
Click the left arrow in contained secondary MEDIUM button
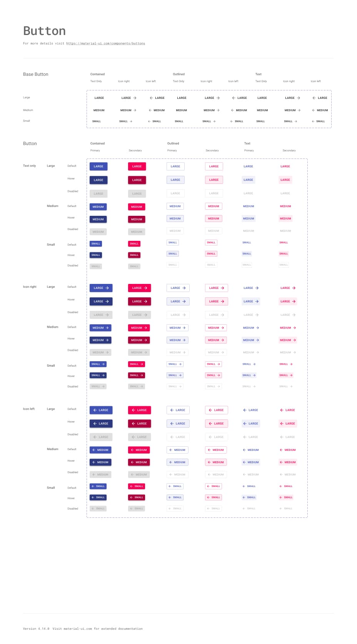pos(133,450)
